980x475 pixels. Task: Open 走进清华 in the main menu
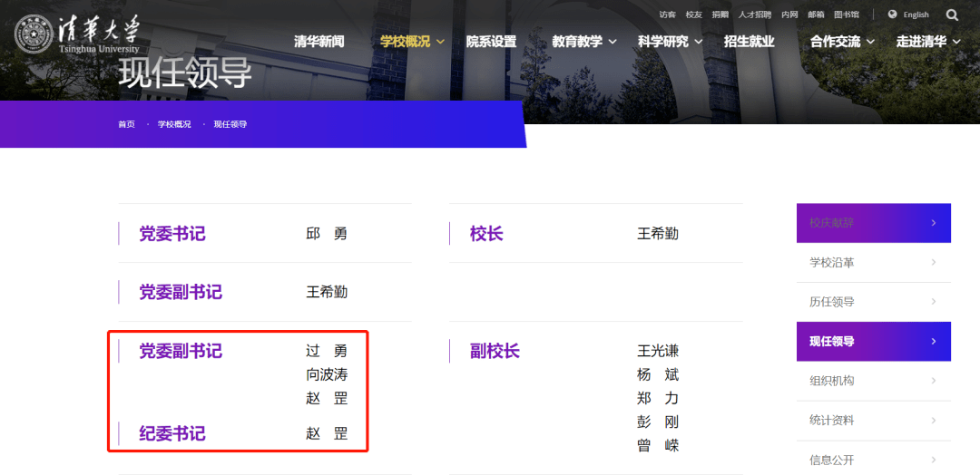coord(921,42)
